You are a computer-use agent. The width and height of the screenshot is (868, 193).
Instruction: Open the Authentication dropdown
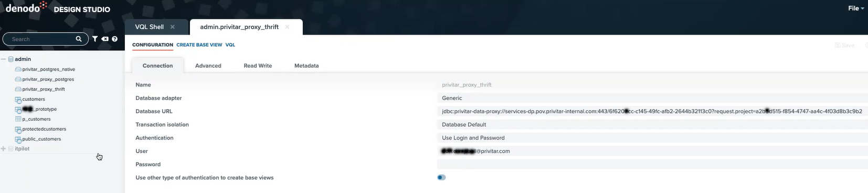pos(652,138)
